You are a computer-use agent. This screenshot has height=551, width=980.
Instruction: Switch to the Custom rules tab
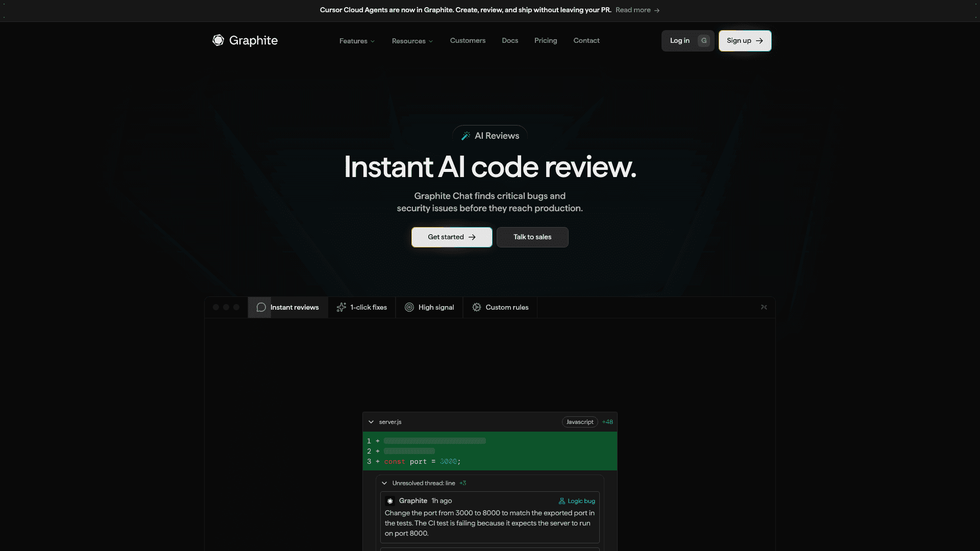(x=500, y=307)
